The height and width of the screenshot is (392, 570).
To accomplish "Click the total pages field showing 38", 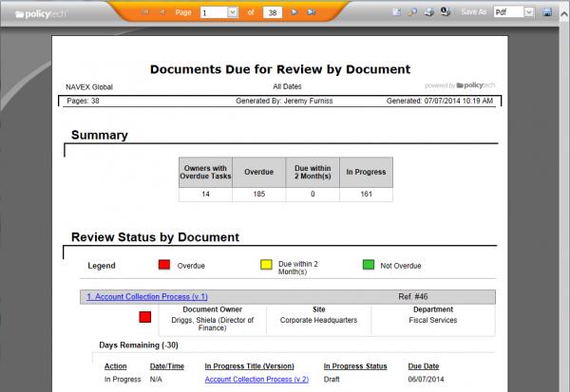I will (274, 12).
